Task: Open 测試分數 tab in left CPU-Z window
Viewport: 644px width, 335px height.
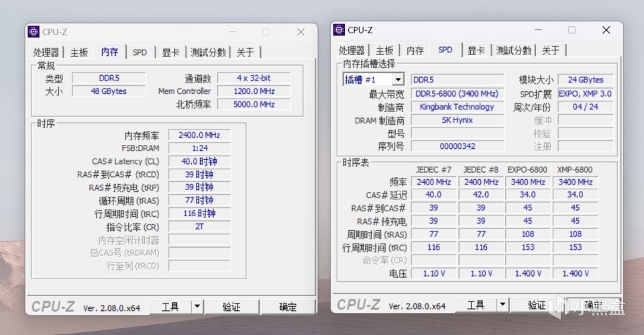Action: 208,52
